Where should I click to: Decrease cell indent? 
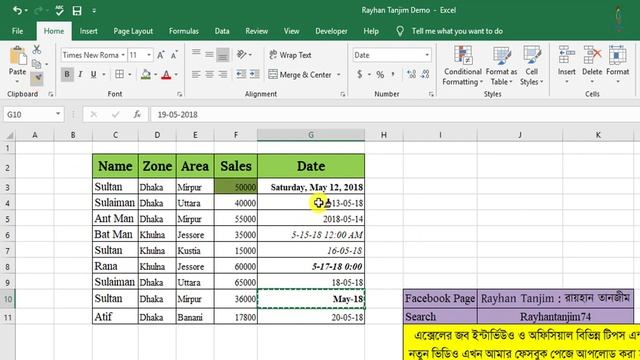click(x=241, y=74)
